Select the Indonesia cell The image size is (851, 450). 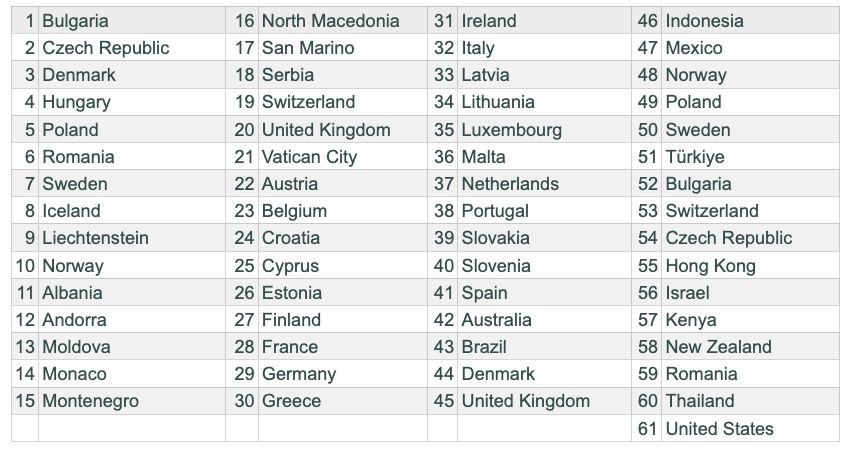[x=704, y=21]
